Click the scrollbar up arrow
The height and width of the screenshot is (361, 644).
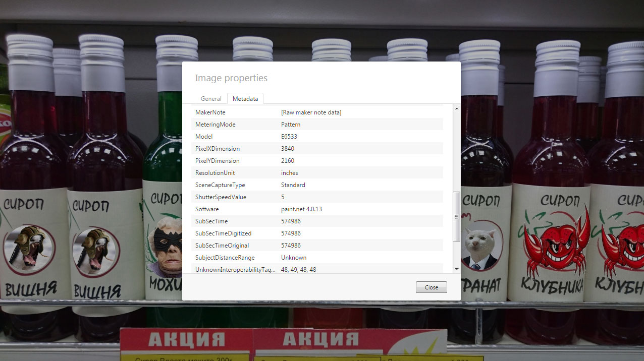(x=457, y=108)
